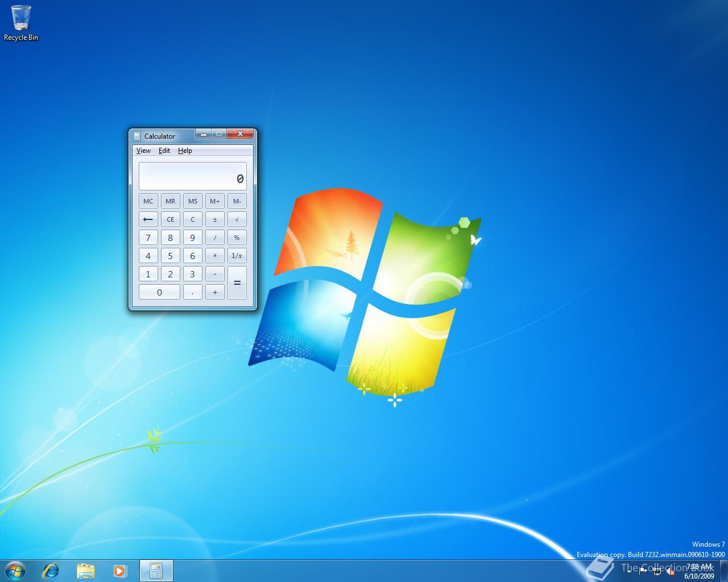Open Windows Explorer from the taskbar
Viewport: 728px width, 582px height.
coord(85,571)
